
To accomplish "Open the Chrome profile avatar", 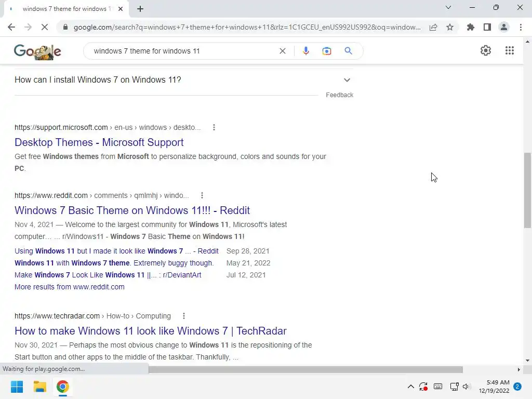I will [x=504, y=27].
